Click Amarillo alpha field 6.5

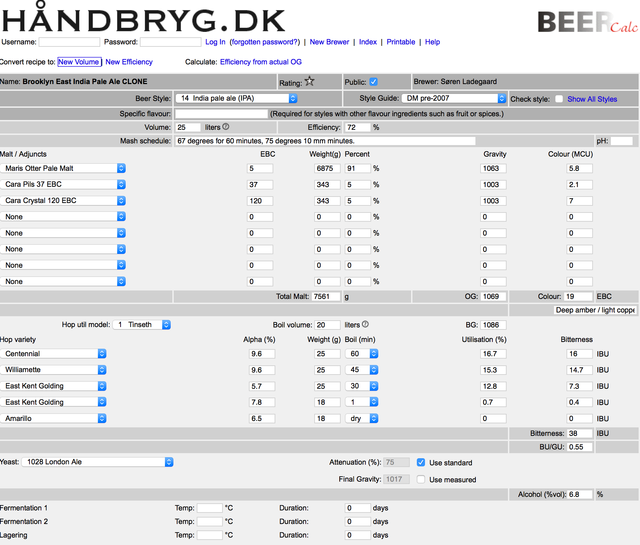pos(262,418)
